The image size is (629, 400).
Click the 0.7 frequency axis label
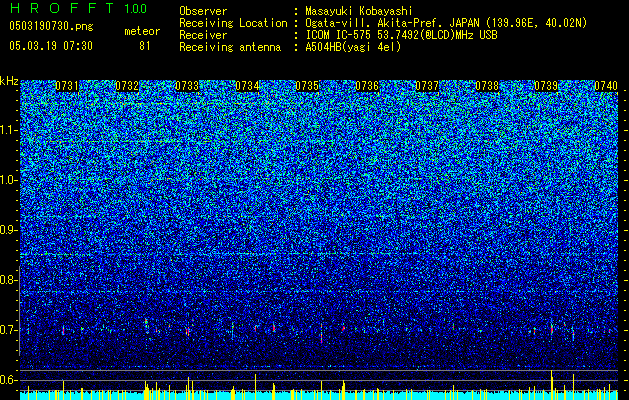9,330
